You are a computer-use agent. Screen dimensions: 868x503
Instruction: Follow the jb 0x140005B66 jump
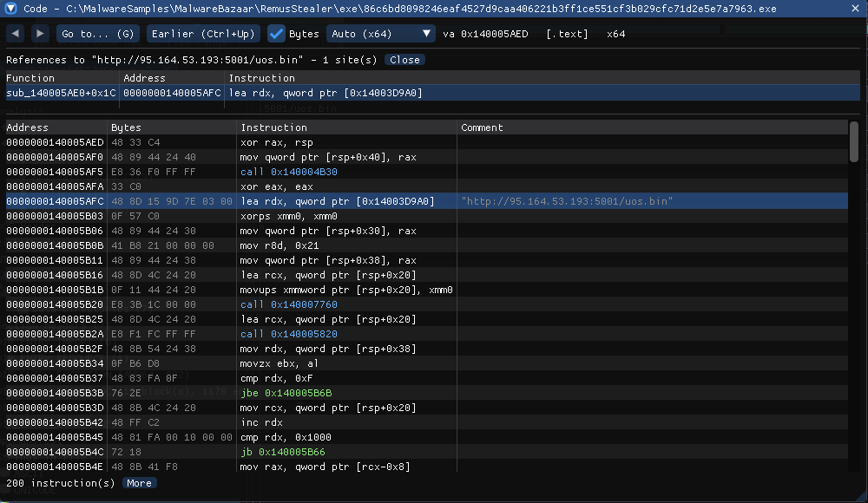click(282, 452)
